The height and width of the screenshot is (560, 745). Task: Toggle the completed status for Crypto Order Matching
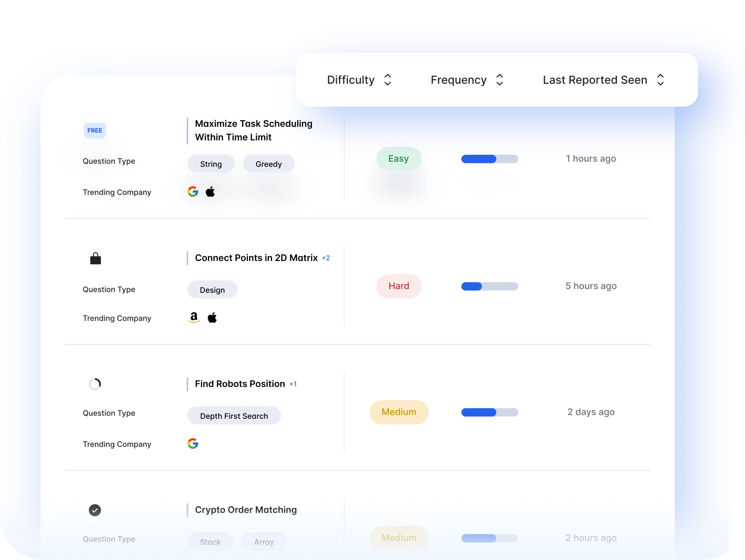95,510
